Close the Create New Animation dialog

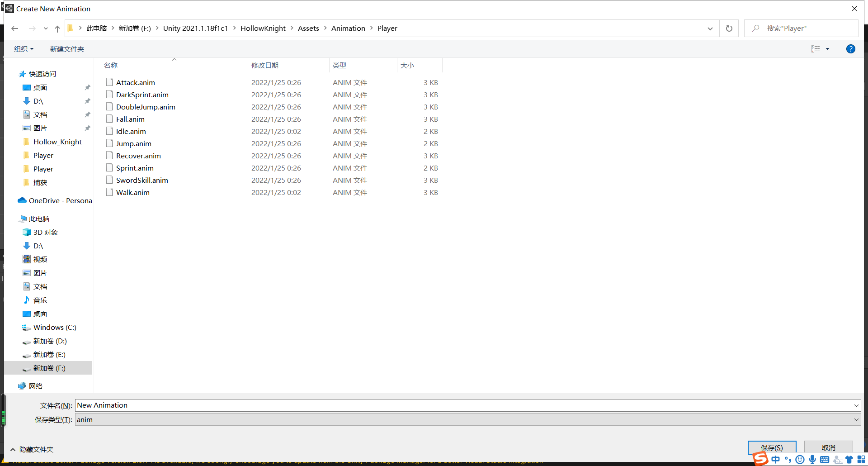(854, 9)
